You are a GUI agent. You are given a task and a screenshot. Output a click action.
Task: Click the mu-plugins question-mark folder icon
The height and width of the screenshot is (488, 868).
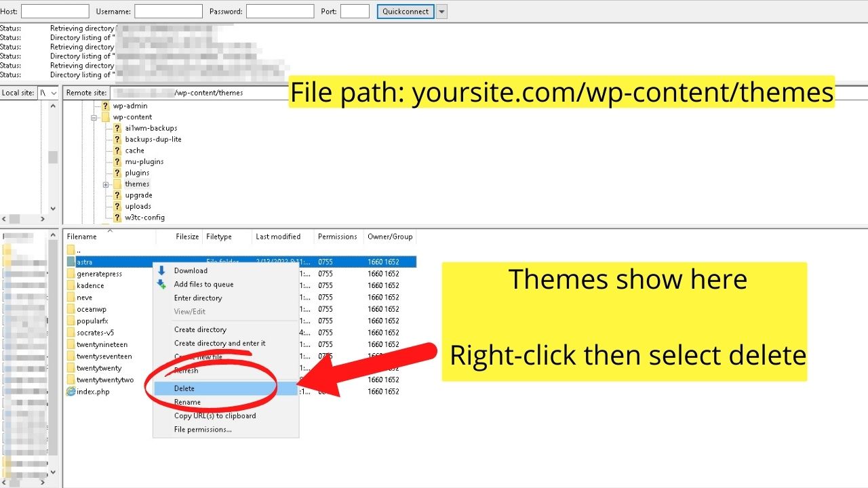118,161
